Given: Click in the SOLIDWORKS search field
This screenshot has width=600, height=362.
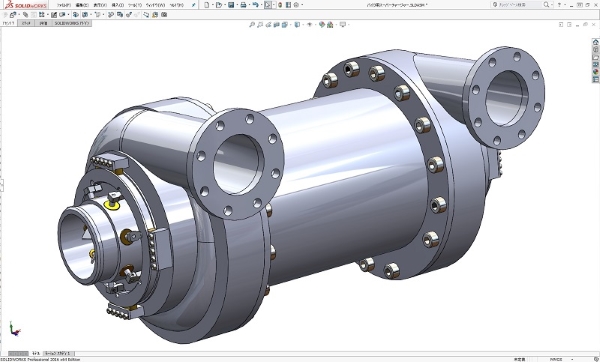Looking at the screenshot, I should click(x=517, y=5).
